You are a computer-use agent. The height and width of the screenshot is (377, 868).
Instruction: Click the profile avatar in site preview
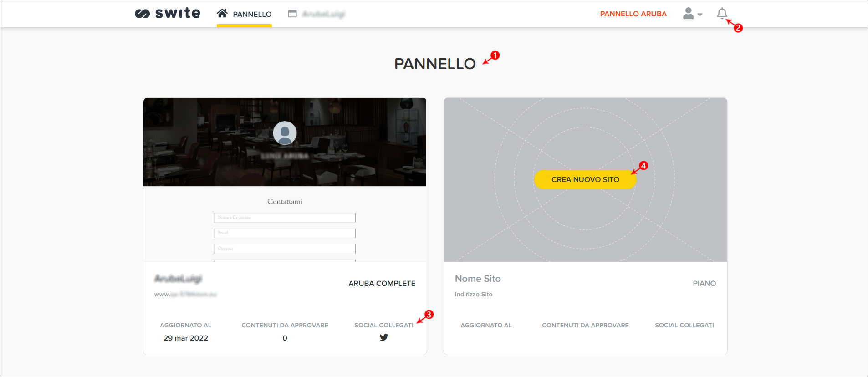pyautogui.click(x=285, y=133)
